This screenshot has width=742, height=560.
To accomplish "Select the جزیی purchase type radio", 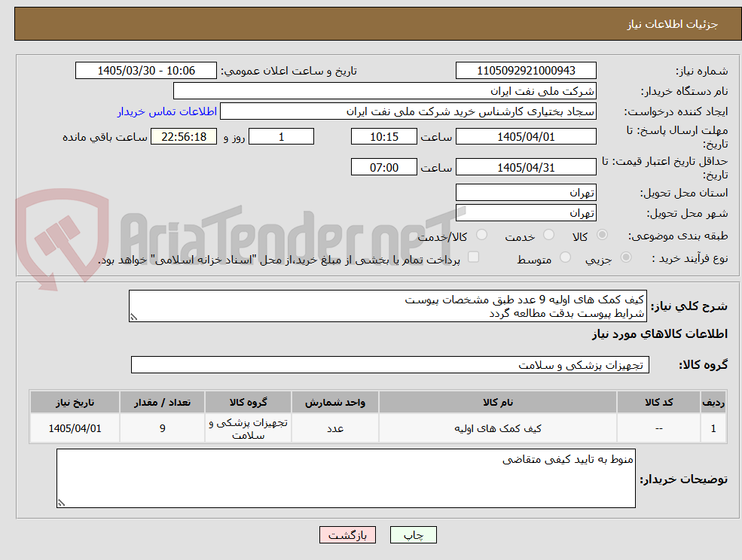I will click(x=625, y=257).
